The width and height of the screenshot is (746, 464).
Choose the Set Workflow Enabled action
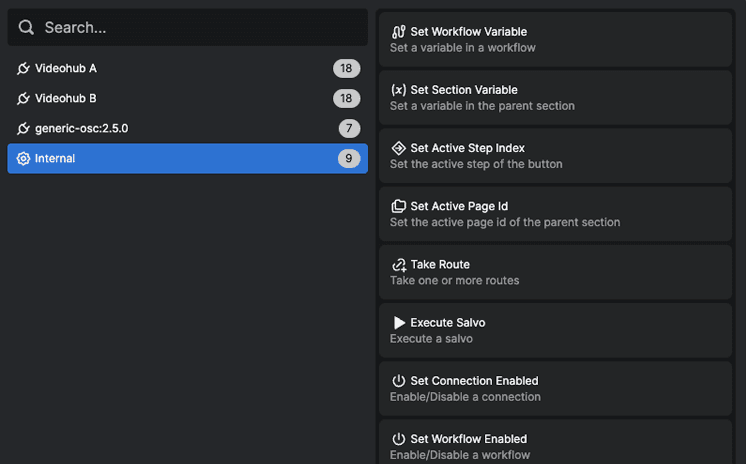tap(555, 442)
